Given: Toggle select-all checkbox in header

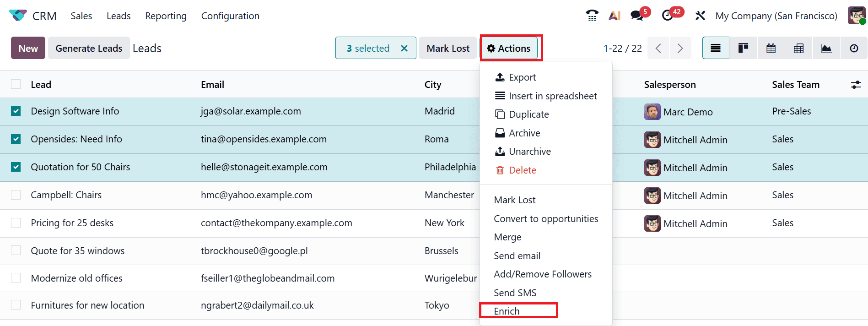Looking at the screenshot, I should tap(16, 84).
